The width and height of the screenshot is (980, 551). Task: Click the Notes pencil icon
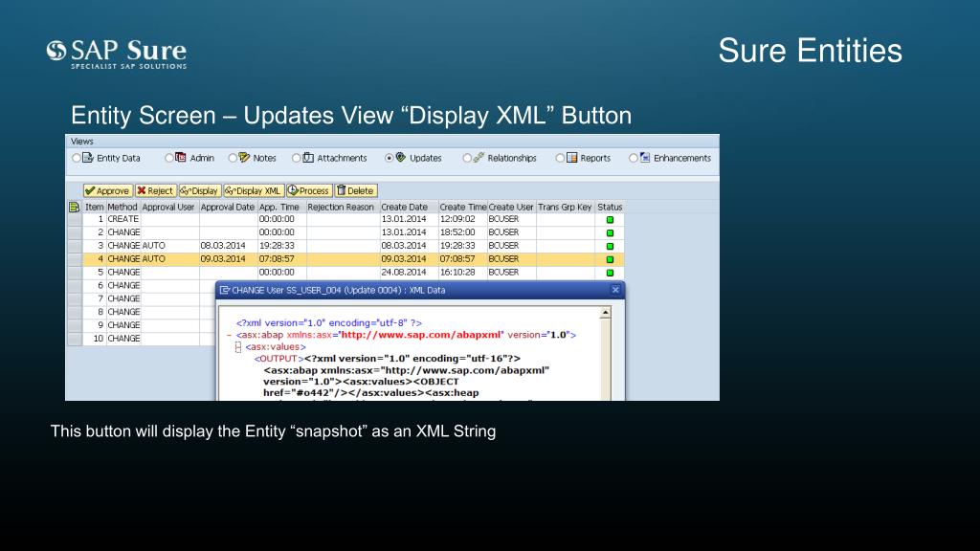pyautogui.click(x=244, y=158)
